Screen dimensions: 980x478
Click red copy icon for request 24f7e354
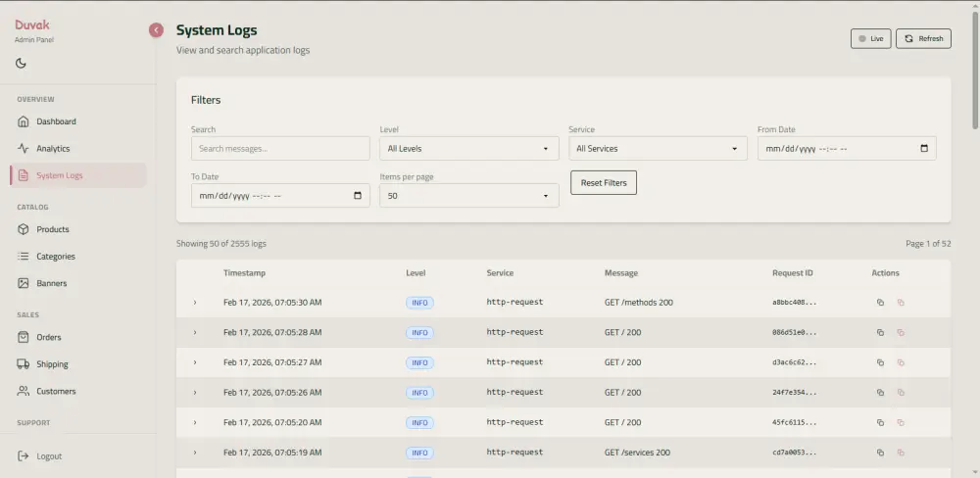click(901, 393)
